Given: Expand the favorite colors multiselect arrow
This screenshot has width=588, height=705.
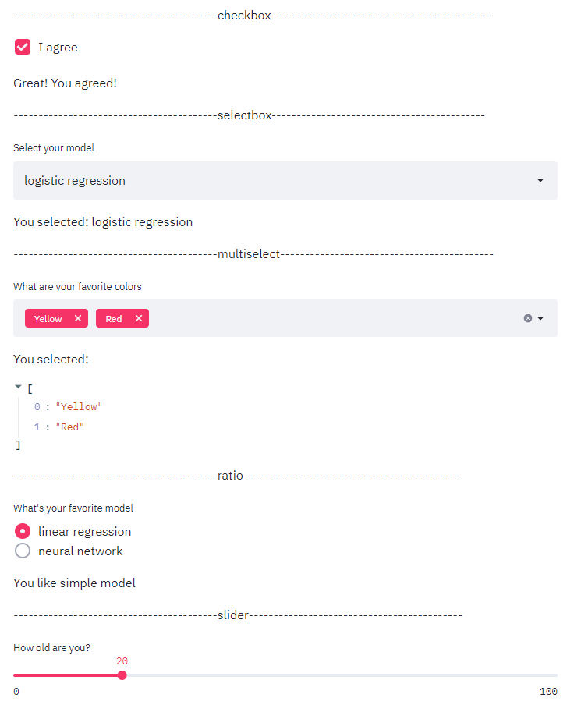Looking at the screenshot, I should 540,318.
